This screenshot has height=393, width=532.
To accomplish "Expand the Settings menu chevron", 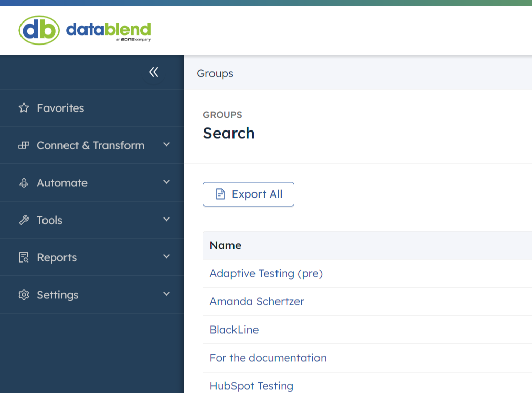I will [166, 294].
